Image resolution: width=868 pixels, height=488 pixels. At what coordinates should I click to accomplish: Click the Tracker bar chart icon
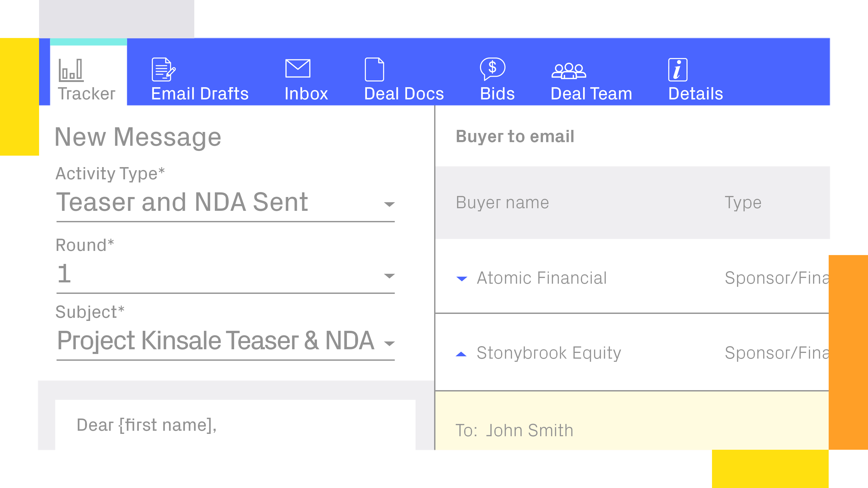click(x=71, y=70)
